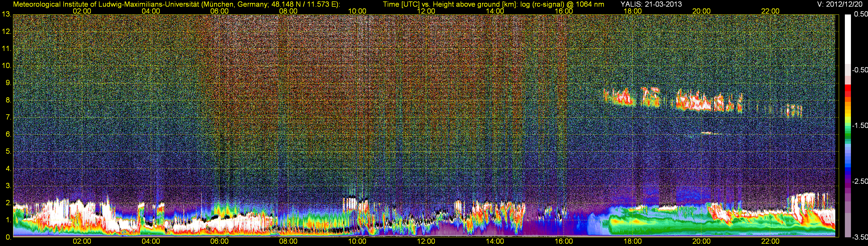This screenshot has width=868, height=246.
Task: Click the "13." height axis label
Action: point(6,14)
